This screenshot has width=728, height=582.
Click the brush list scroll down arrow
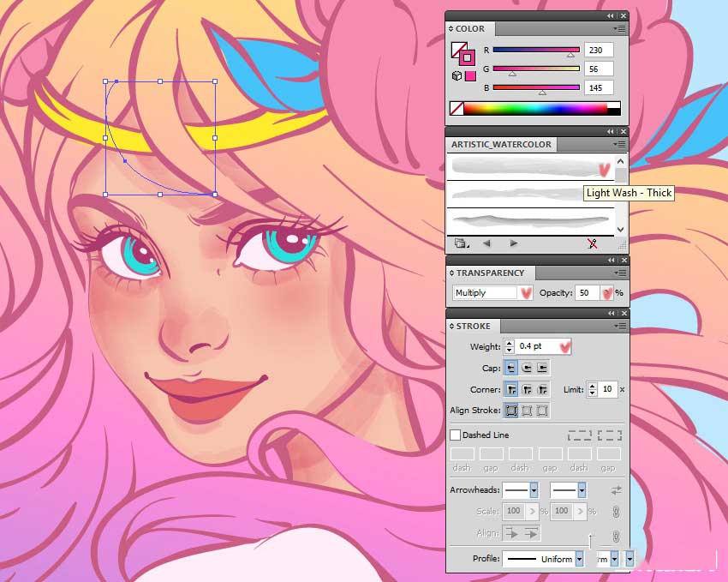pos(621,230)
